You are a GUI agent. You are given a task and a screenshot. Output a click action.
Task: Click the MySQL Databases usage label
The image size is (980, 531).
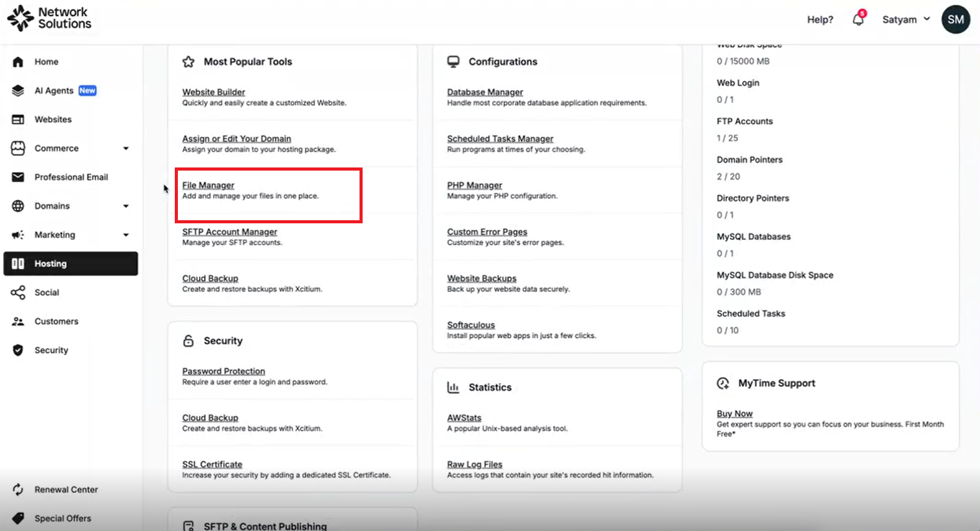pos(754,236)
